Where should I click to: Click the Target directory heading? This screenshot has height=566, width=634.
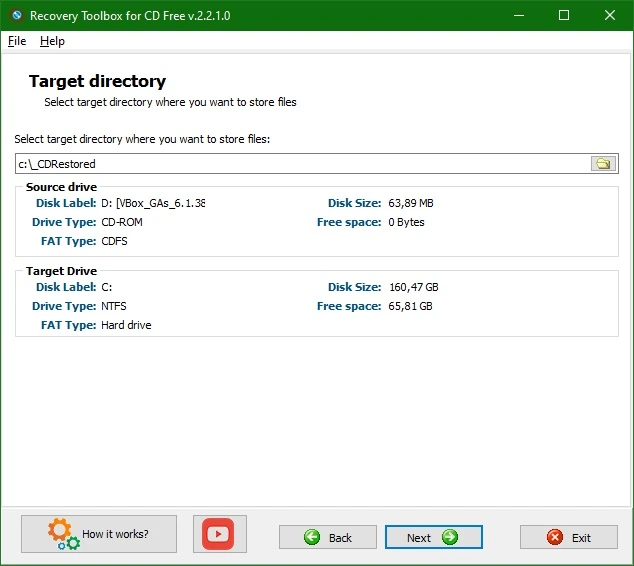[x=97, y=81]
